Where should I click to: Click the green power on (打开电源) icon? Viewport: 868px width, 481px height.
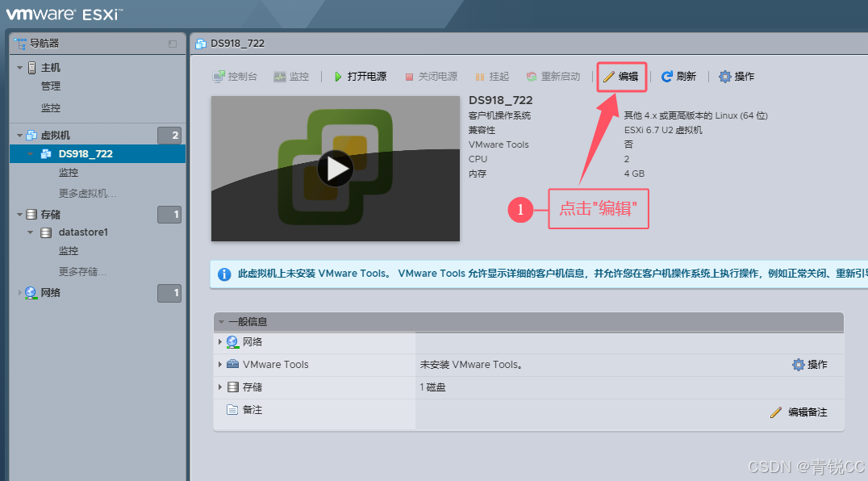coord(338,77)
